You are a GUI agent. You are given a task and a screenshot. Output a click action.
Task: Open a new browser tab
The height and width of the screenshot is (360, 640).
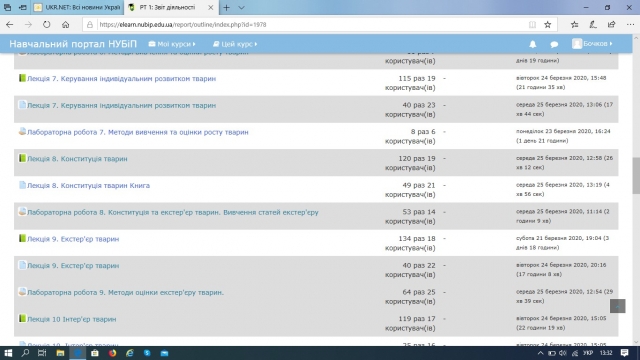click(x=227, y=7)
